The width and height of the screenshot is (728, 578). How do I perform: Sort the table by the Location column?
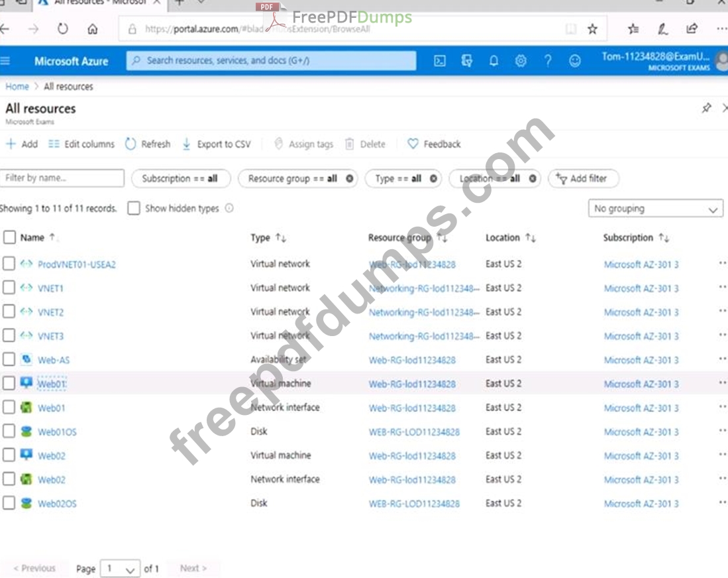pyautogui.click(x=510, y=238)
